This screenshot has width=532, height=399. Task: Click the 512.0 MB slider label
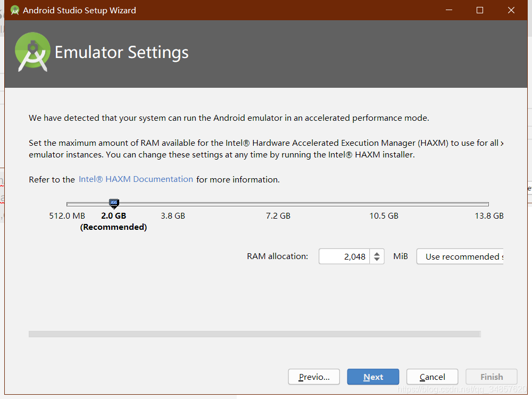67,216
